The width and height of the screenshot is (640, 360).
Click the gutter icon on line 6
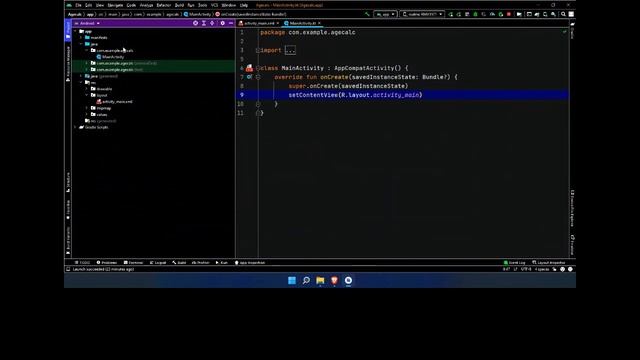249,68
